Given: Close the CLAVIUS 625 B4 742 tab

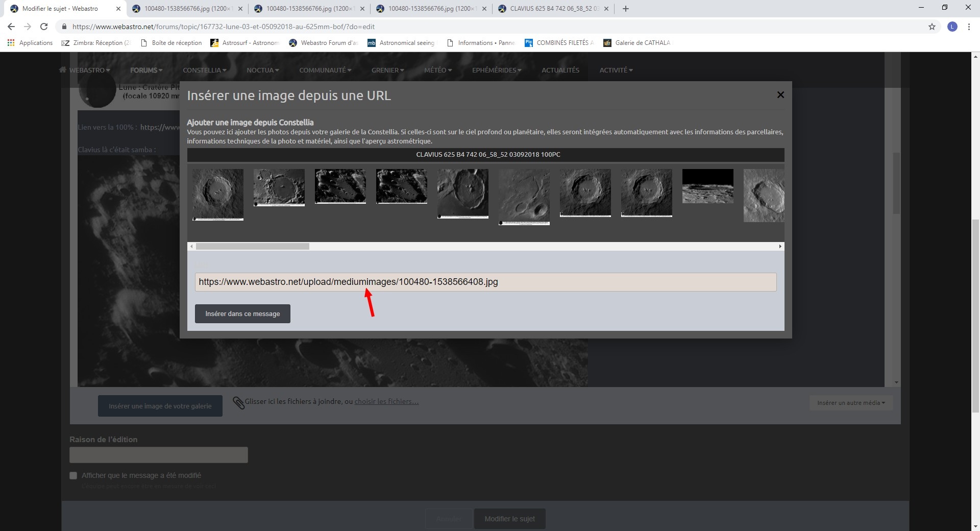Looking at the screenshot, I should (x=606, y=9).
